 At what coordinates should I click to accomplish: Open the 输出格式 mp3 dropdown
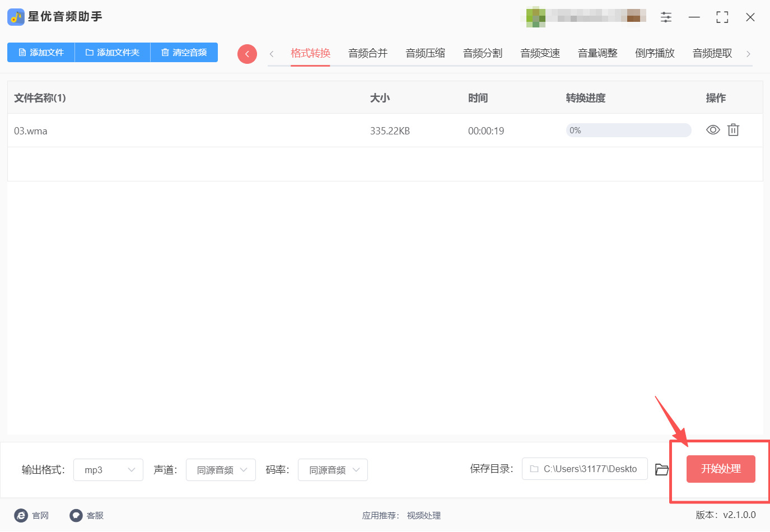[x=108, y=469]
